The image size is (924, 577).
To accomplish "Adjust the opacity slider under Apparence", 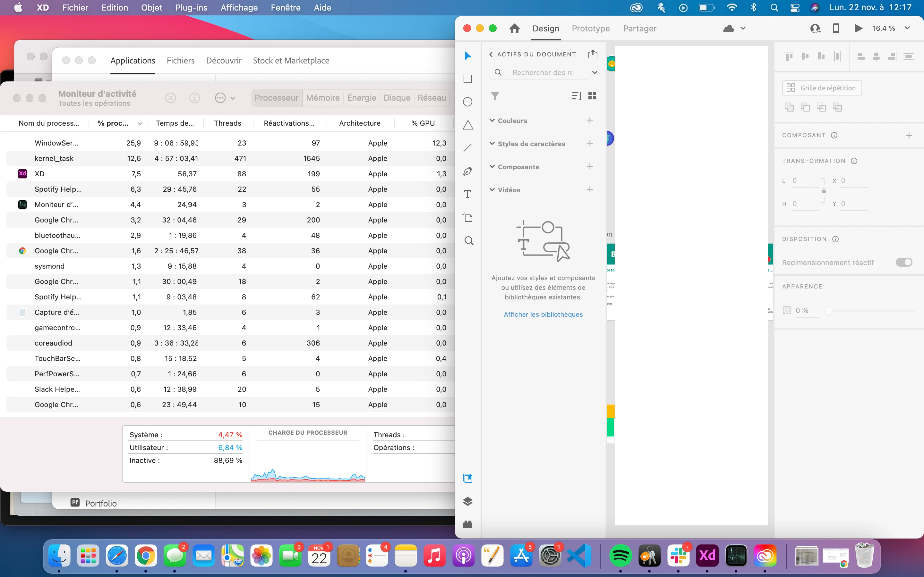I will coord(828,311).
